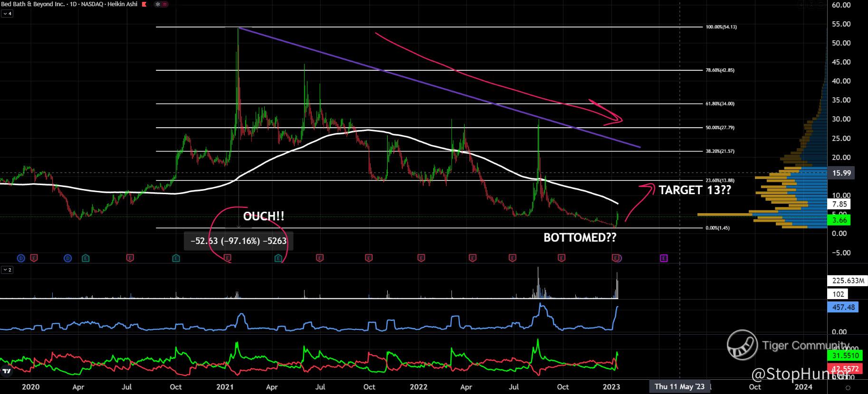Click the green 3.66 last price label

click(839, 220)
